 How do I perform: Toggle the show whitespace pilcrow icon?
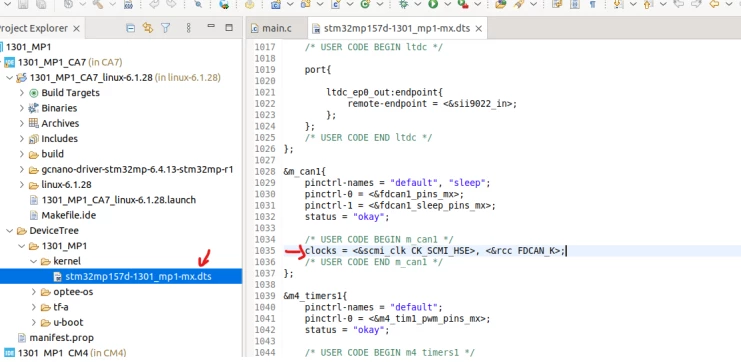pyautogui.click(x=593, y=4)
